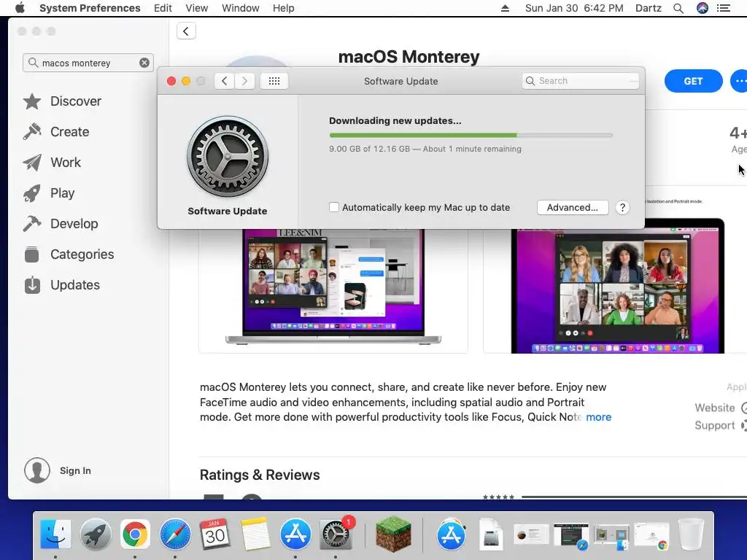The width and height of the screenshot is (747, 560).
Task: Activate Siri from the menu bar
Action: click(x=703, y=8)
